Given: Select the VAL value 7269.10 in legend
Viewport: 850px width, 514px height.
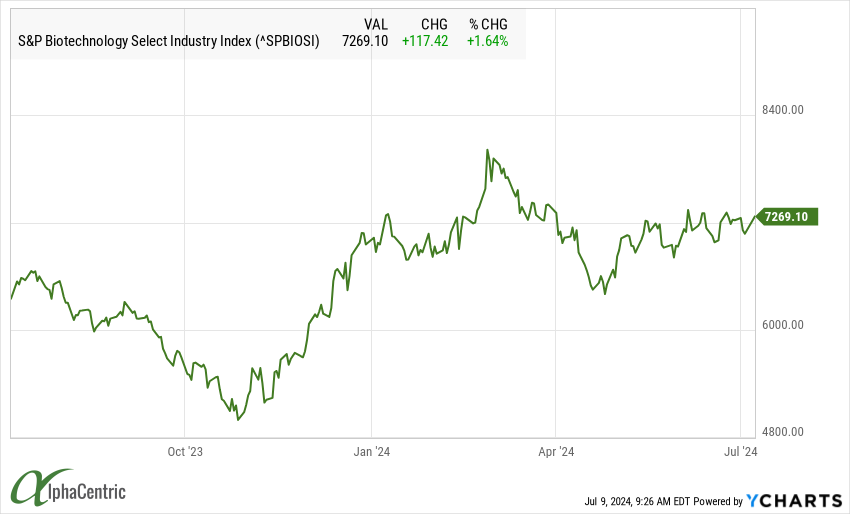Looking at the screenshot, I should tap(365, 41).
